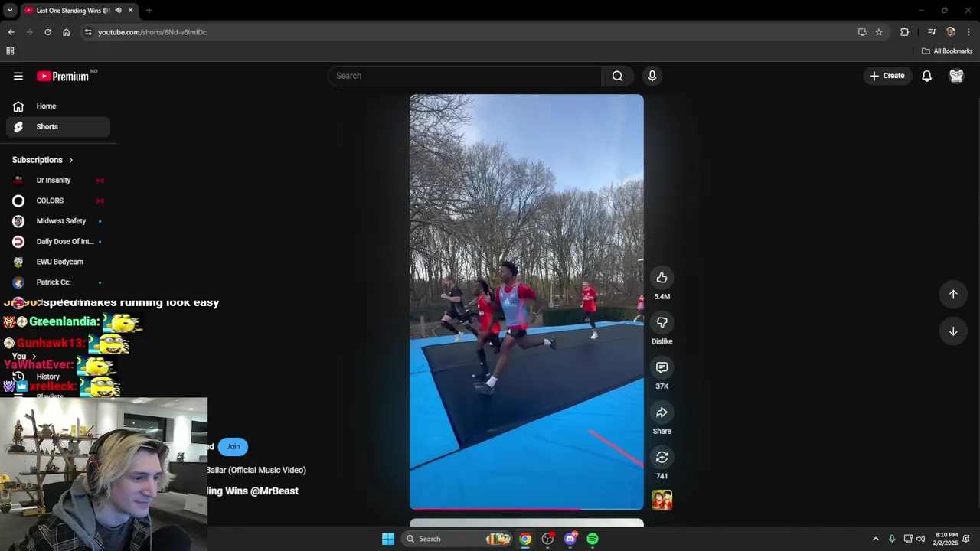Open the Bailar (Official Music Video) link

(x=256, y=470)
